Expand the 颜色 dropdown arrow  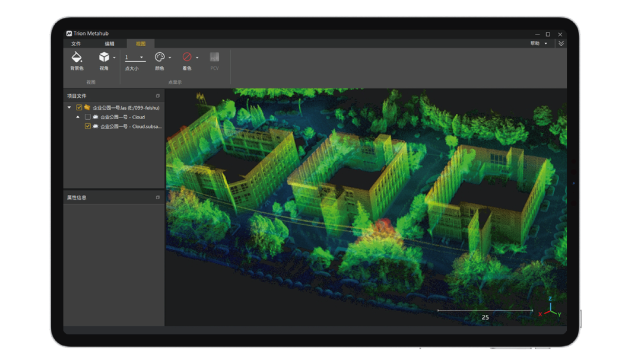tap(170, 58)
